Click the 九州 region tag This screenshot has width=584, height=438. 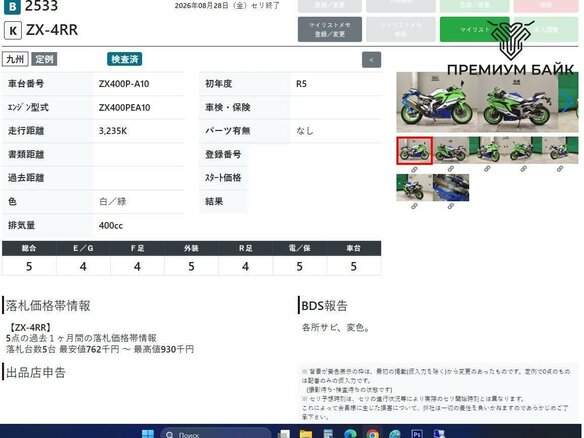[x=15, y=59]
